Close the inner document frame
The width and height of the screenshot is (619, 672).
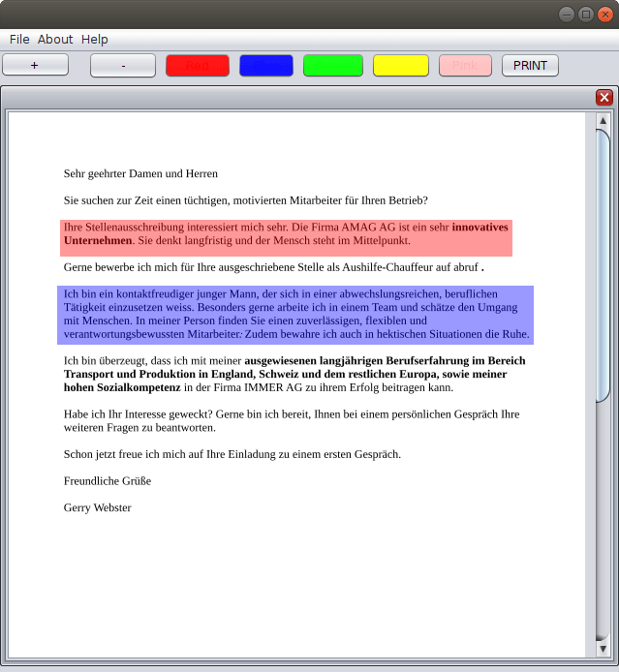coord(604,98)
